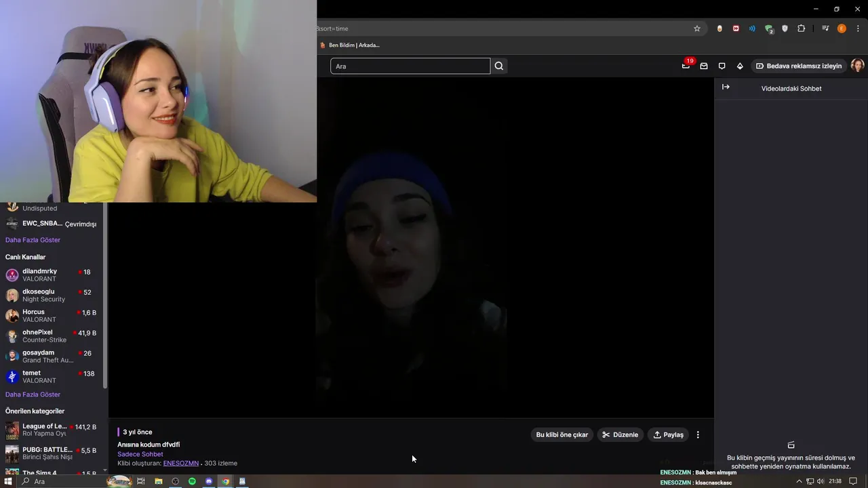Image resolution: width=868 pixels, height=488 pixels.
Task: Open the network icon in the tray
Action: (x=810, y=481)
